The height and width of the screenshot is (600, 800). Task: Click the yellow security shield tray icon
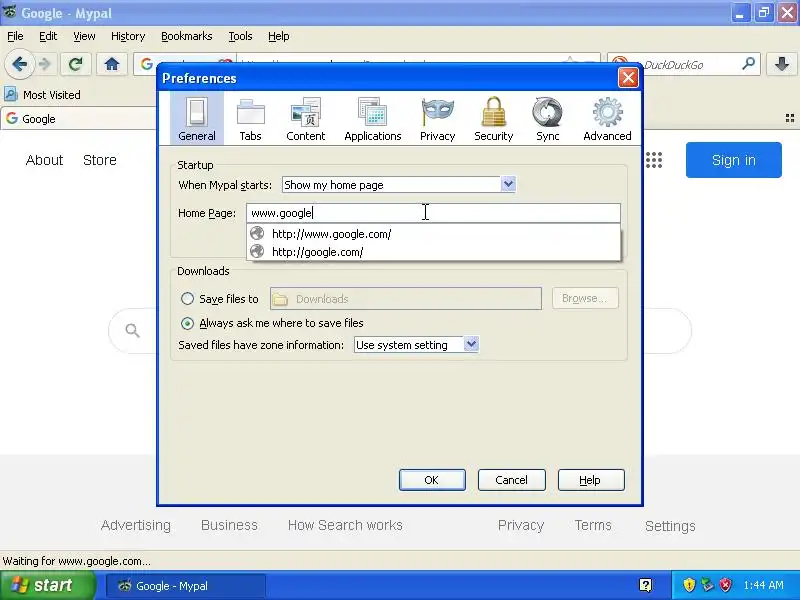point(689,585)
